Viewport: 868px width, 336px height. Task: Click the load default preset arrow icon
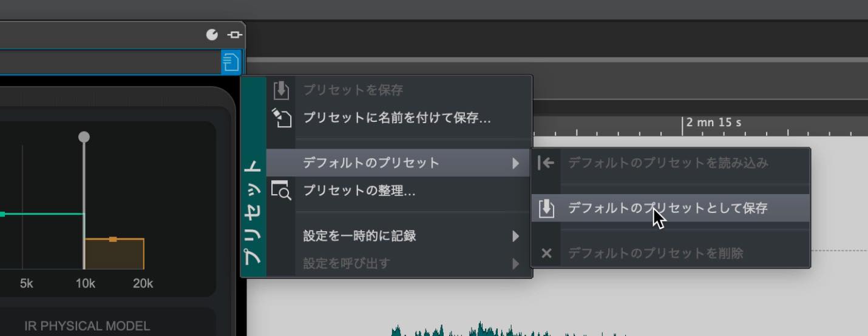(546, 163)
